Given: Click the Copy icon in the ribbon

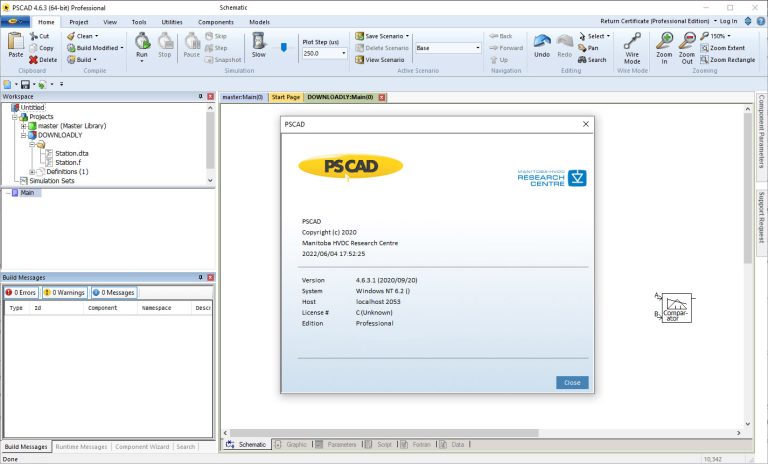Looking at the screenshot, I should pos(33,48).
